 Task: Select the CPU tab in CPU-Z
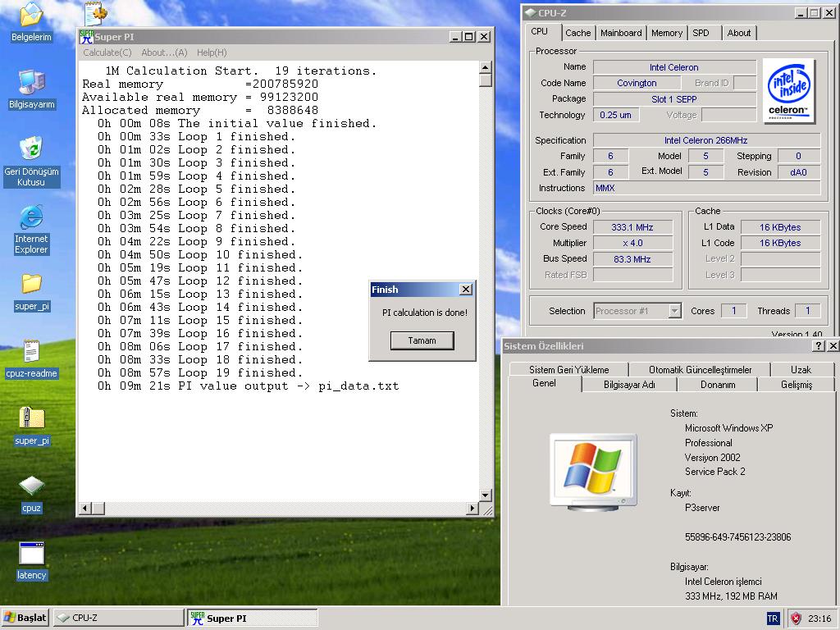tap(543, 32)
